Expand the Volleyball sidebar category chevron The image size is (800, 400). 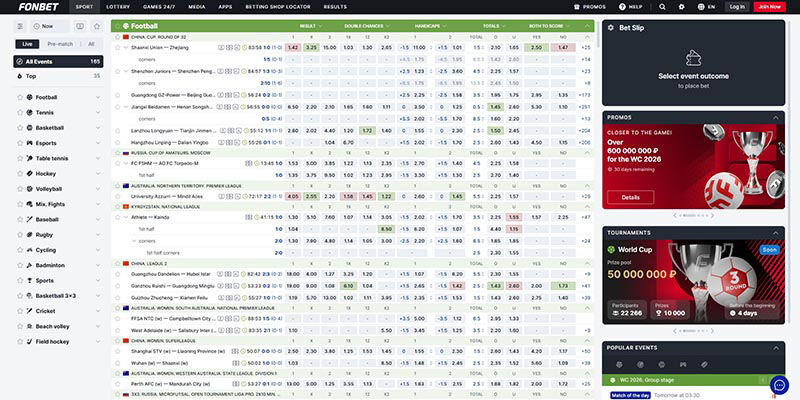[98, 189]
